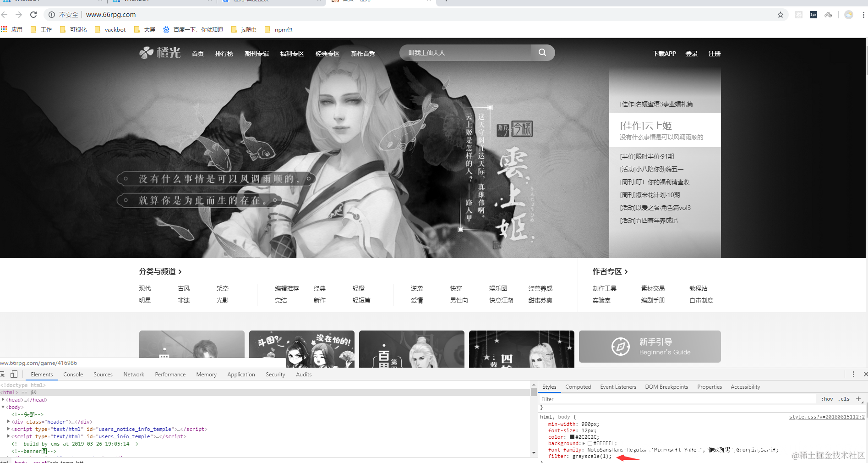Expand the head node in Elements tree

[x=3, y=400]
